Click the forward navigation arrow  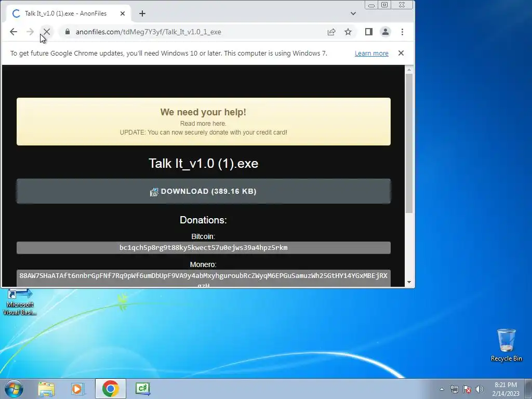point(30,32)
